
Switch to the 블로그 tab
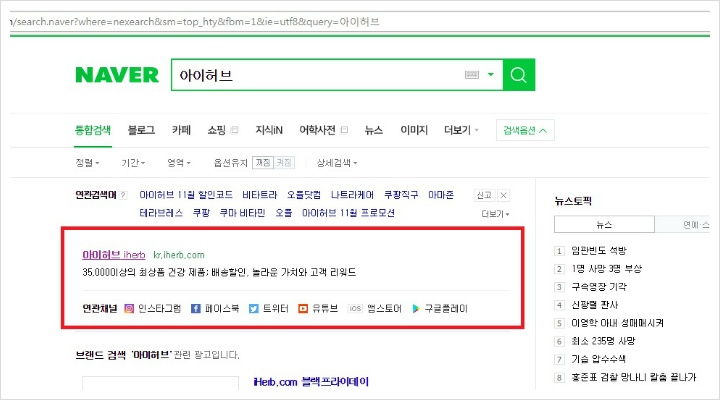click(x=141, y=130)
